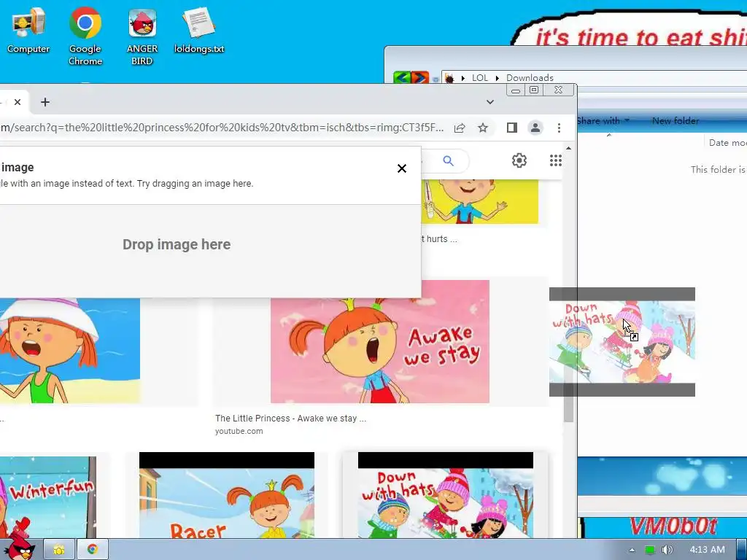Open the green network tray icon
Image resolution: width=747 pixels, height=560 pixels.
tap(649, 550)
